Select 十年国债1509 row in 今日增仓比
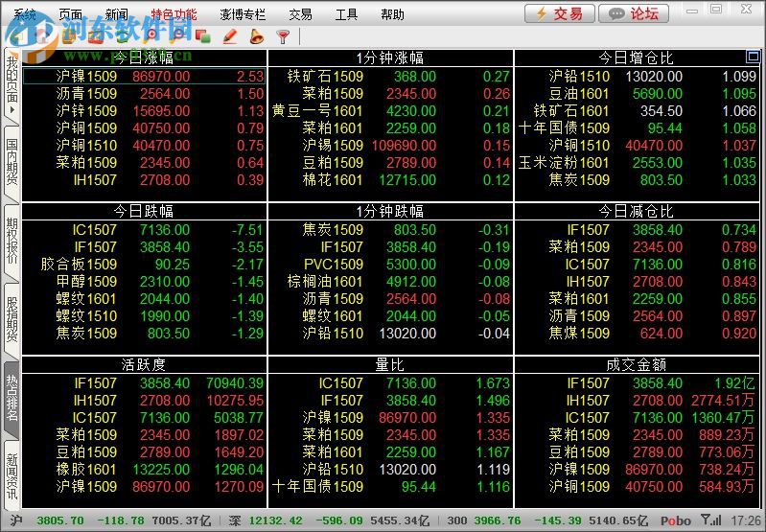This screenshot has width=766, height=532. [637, 128]
